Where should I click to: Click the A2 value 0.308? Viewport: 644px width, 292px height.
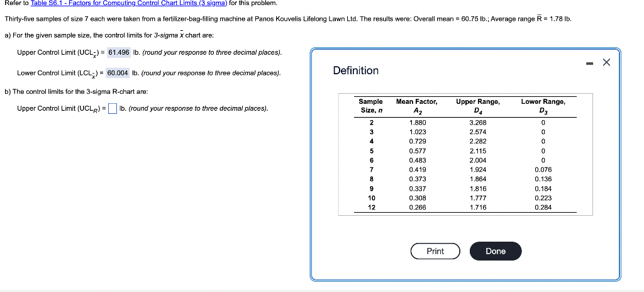coord(418,198)
